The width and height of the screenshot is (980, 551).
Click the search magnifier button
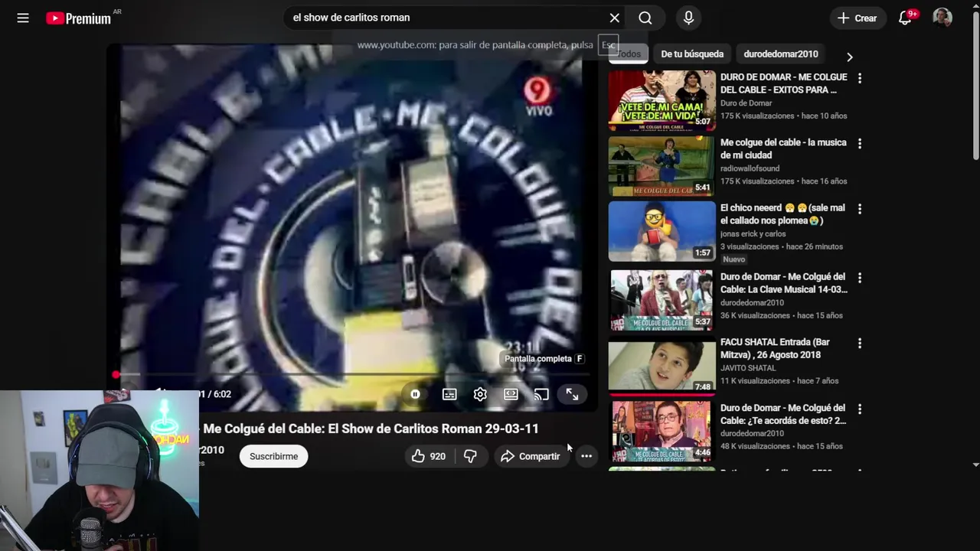tap(645, 18)
